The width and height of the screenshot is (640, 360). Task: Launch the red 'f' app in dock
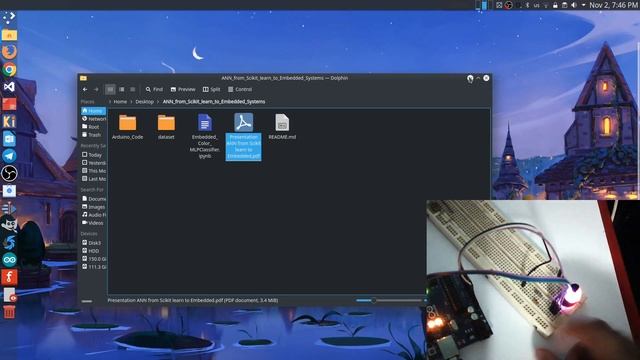[x=9, y=277]
